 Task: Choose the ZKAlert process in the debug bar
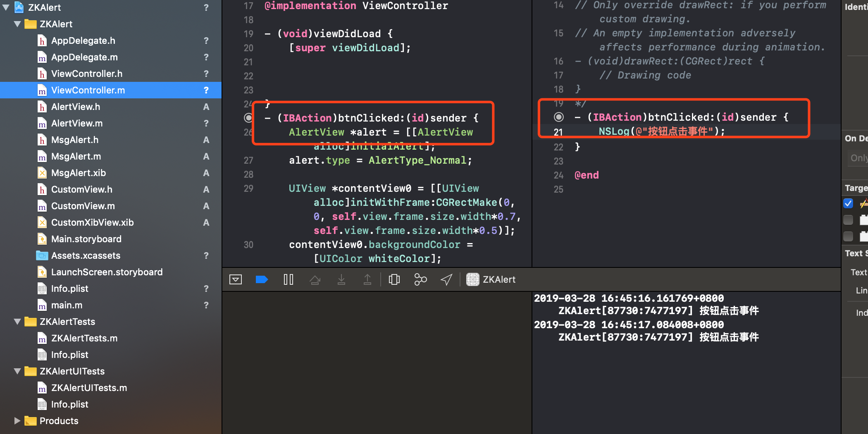(491, 280)
